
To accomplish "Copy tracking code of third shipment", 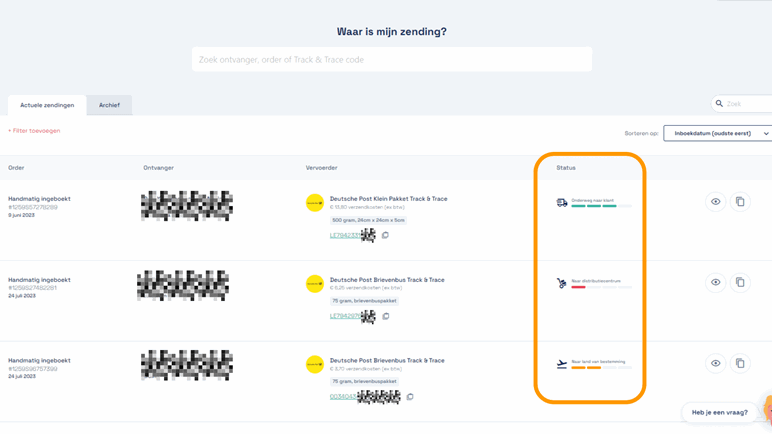I will click(x=409, y=397).
